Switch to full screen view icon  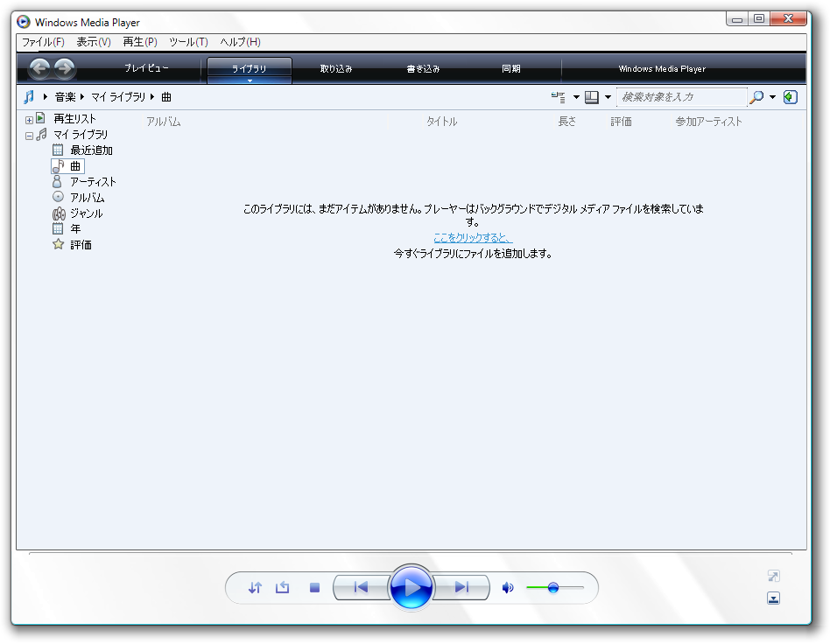(773, 576)
